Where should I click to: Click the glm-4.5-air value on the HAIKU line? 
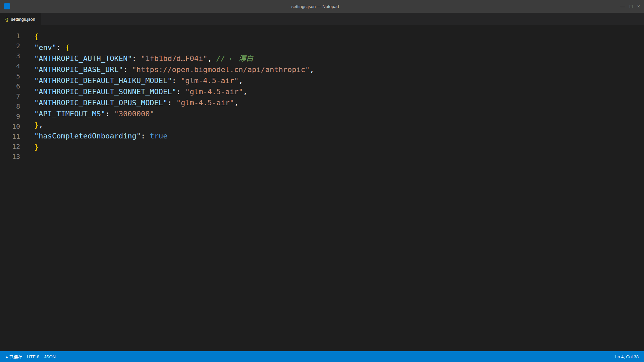click(x=210, y=81)
